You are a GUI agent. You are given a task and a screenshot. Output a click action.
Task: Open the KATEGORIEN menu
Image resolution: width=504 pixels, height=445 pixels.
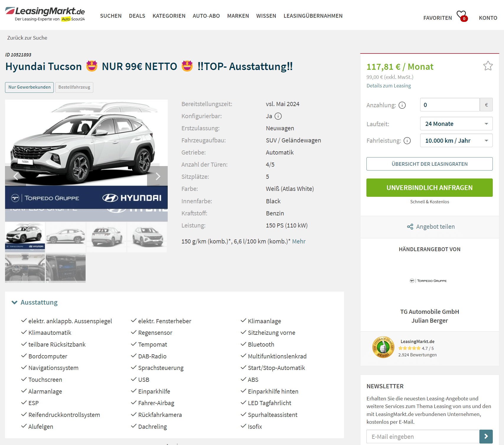[169, 16]
